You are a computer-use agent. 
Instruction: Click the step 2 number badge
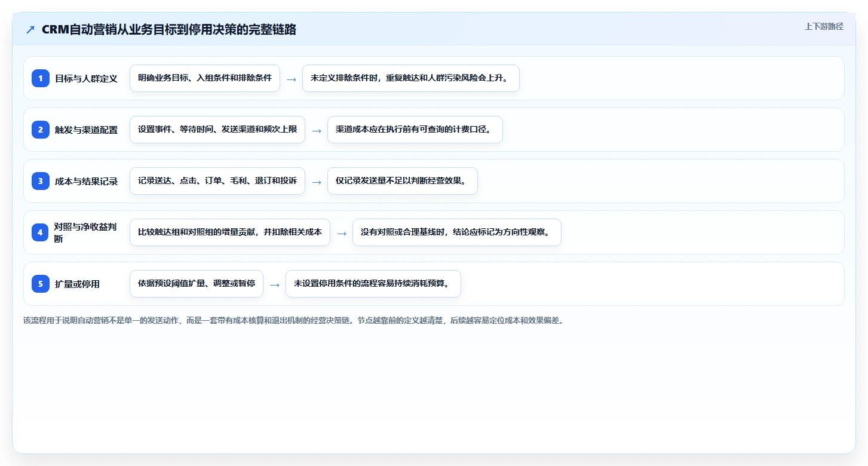click(x=41, y=130)
